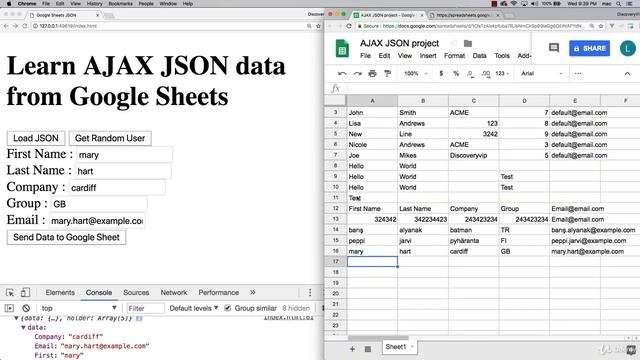
Task: Star the AJAX JSON project document
Action: point(453,43)
